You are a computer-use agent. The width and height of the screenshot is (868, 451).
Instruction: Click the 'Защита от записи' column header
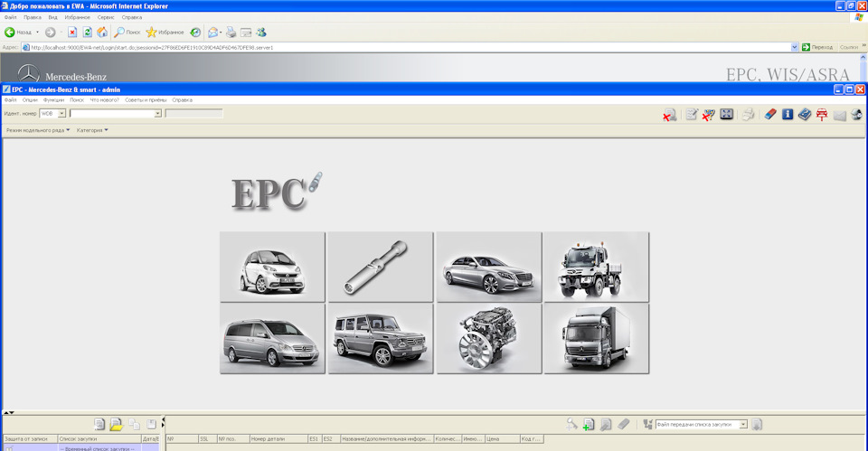pyautogui.click(x=31, y=439)
